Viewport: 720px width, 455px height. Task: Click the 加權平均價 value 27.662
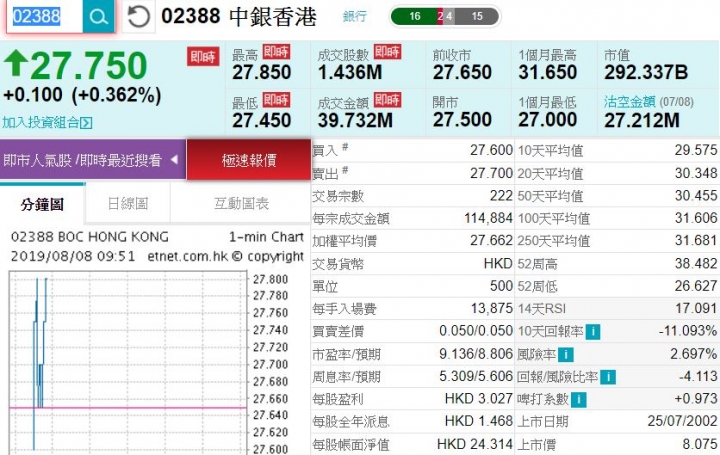[491, 241]
